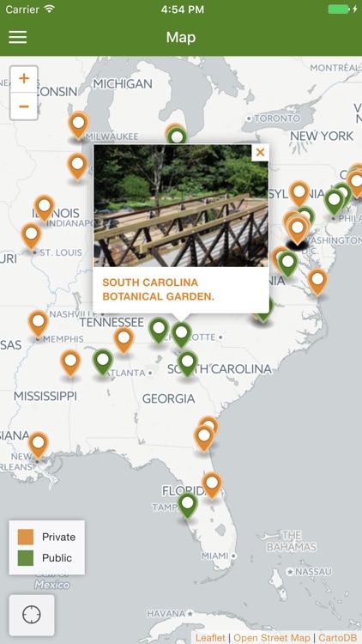Tap the locate-me crosshair button
362x644 pixels.
[x=32, y=615]
